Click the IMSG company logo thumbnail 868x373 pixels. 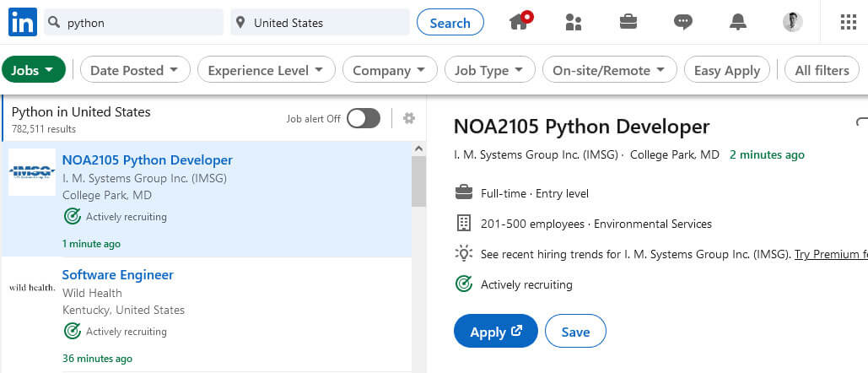click(32, 171)
